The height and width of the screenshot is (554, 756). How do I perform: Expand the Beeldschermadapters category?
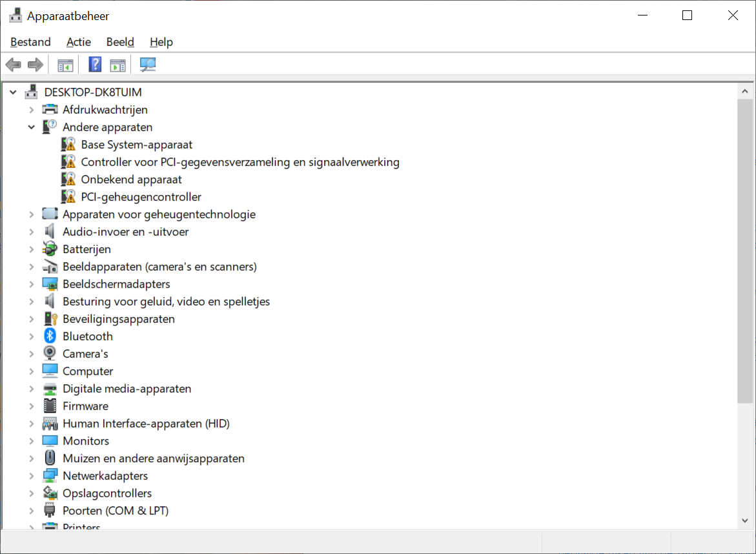pos(32,284)
